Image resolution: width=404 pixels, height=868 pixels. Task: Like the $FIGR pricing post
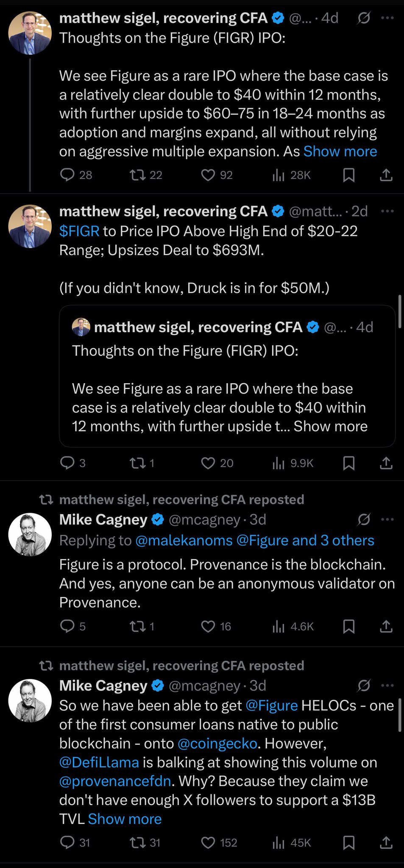(208, 463)
